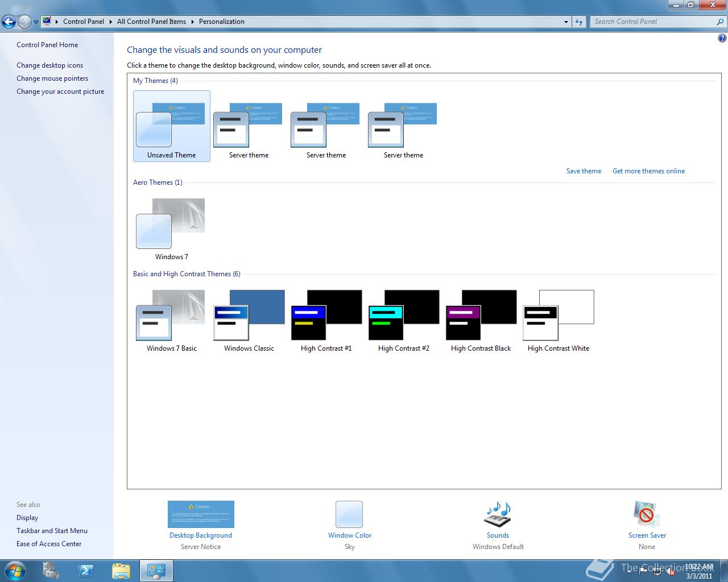The width and height of the screenshot is (728, 582).
Task: Launch Windows PowerShell from the taskbar
Action: (x=86, y=571)
